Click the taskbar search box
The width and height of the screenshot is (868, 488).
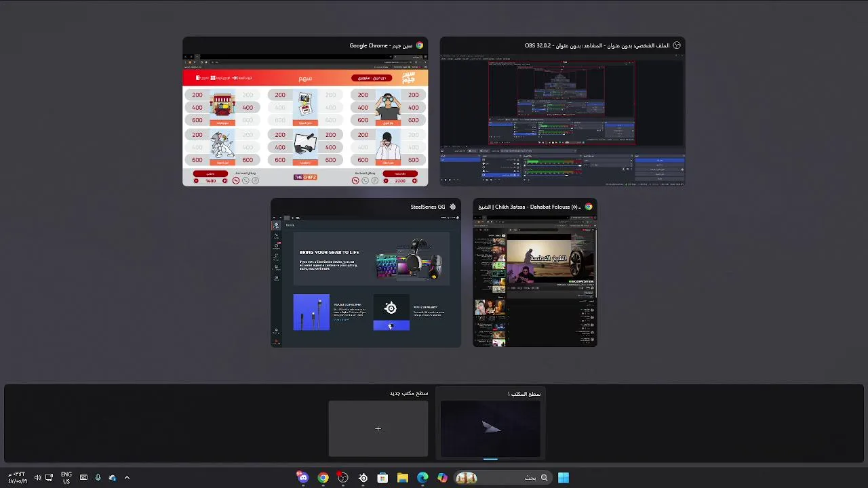coord(502,478)
